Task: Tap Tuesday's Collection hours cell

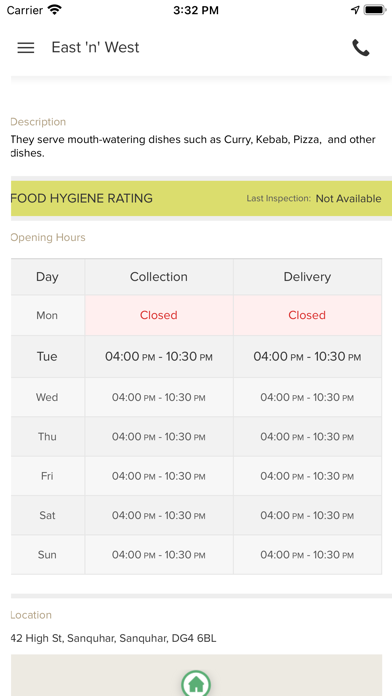Action: click(x=159, y=357)
